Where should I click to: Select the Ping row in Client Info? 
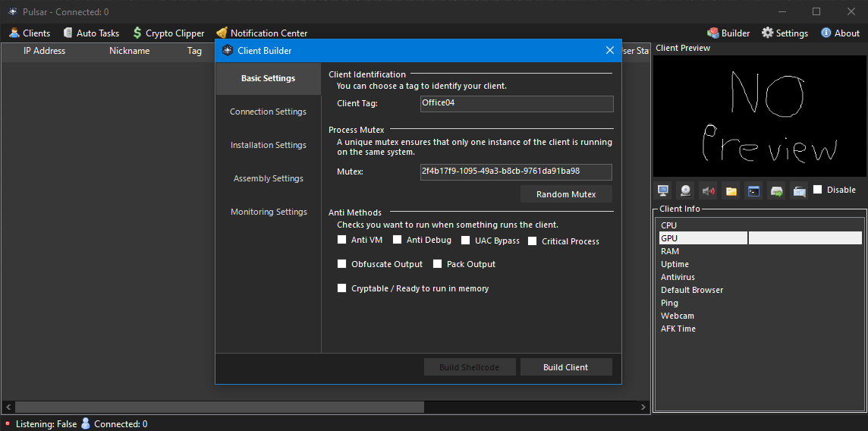tap(760, 303)
